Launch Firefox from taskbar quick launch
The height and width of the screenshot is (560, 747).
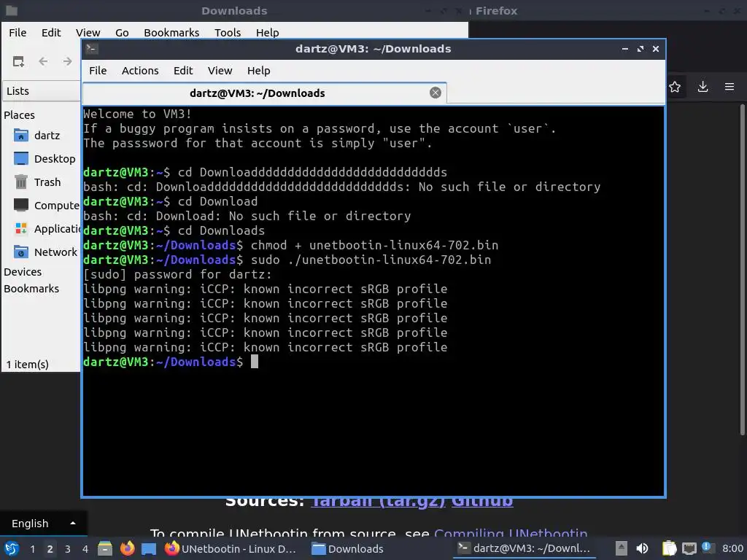click(x=127, y=548)
